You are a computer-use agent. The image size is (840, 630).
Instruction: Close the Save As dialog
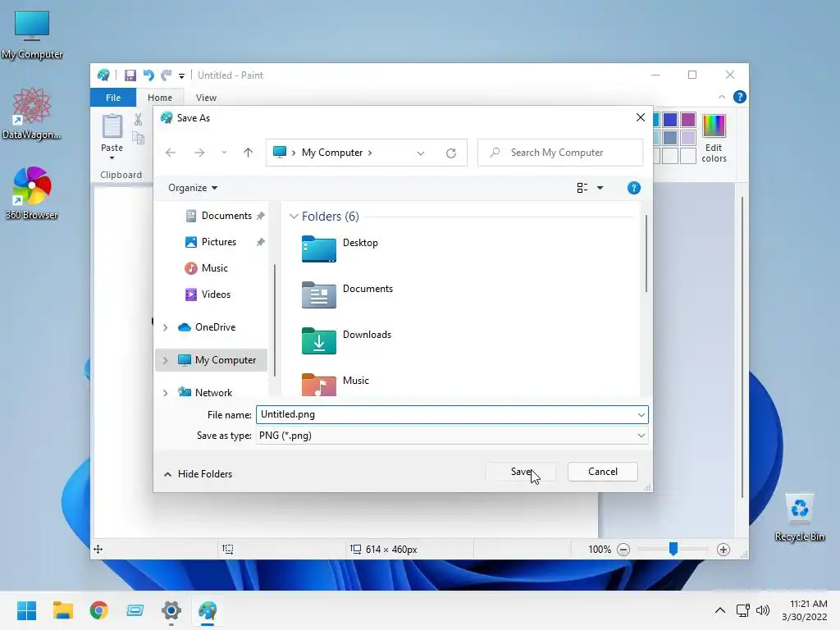point(640,117)
